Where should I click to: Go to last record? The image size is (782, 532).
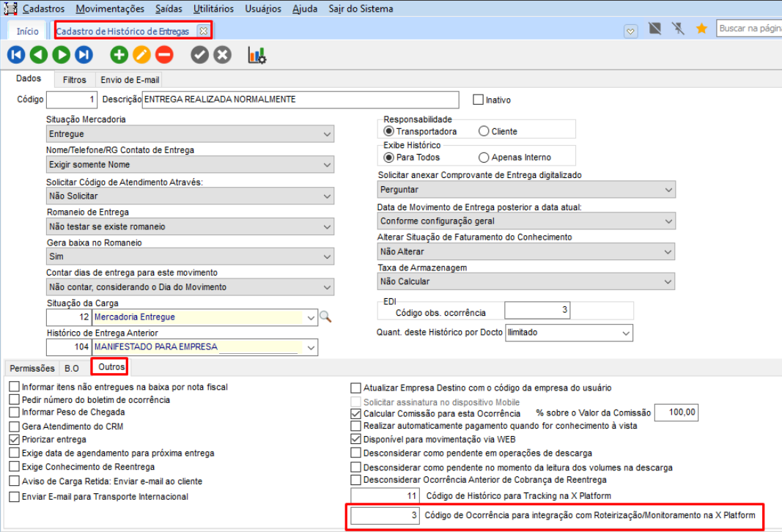click(84, 55)
